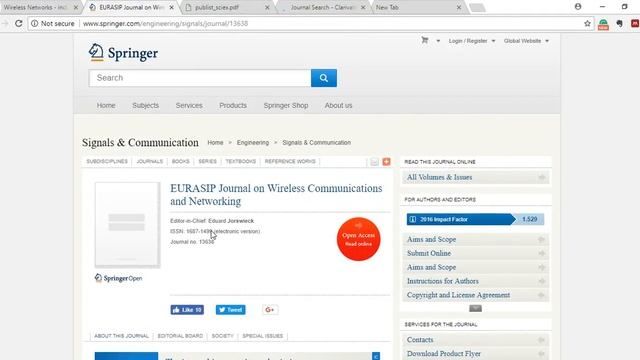The width and height of the screenshot is (640, 360).
Task: Click the arrow on Copyright and License Agreement
Action: pos(542,295)
